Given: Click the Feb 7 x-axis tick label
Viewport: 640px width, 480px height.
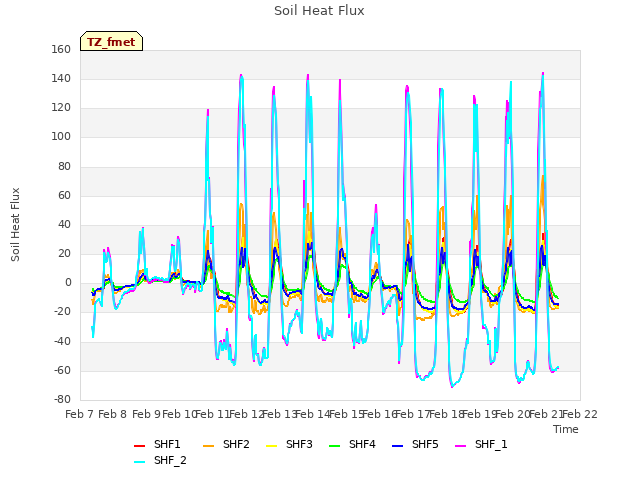Looking at the screenshot, I should [x=80, y=414].
